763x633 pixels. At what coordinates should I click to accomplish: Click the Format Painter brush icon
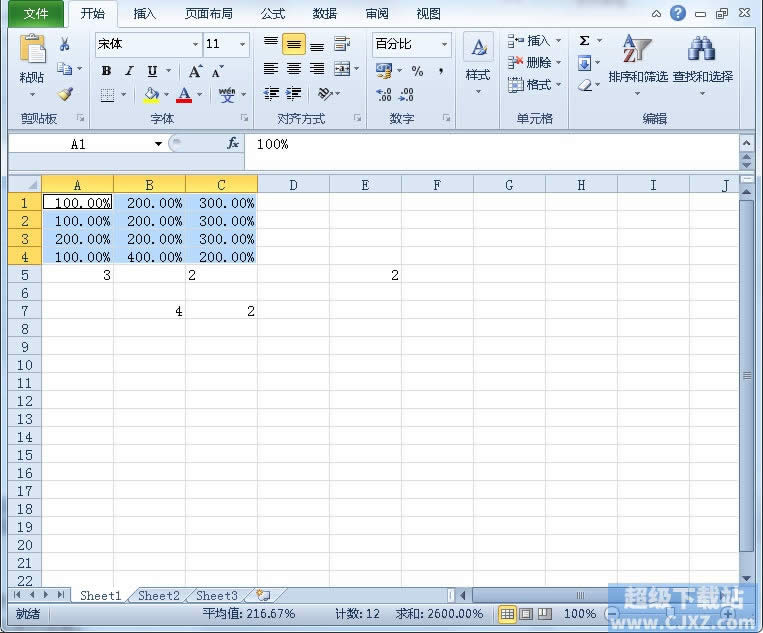(x=65, y=94)
